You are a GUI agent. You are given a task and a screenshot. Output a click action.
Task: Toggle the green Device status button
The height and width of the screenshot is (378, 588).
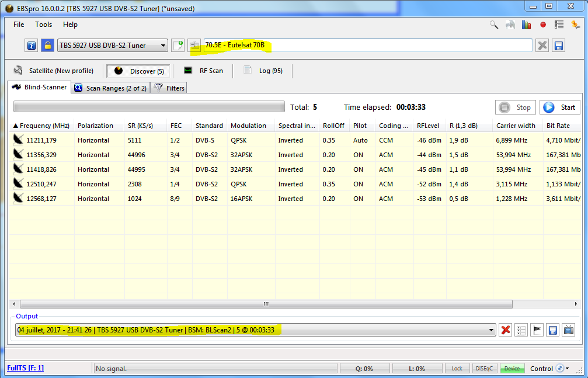(x=512, y=369)
